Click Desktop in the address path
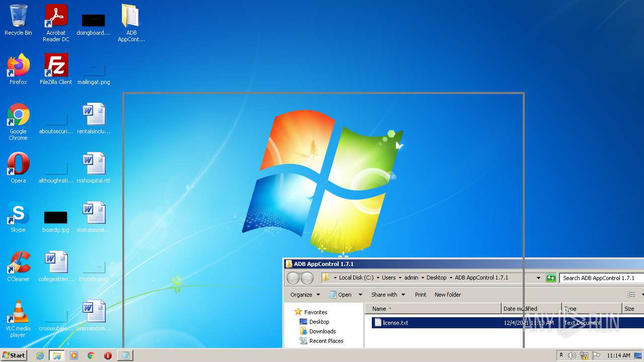644x362 pixels. (436, 278)
